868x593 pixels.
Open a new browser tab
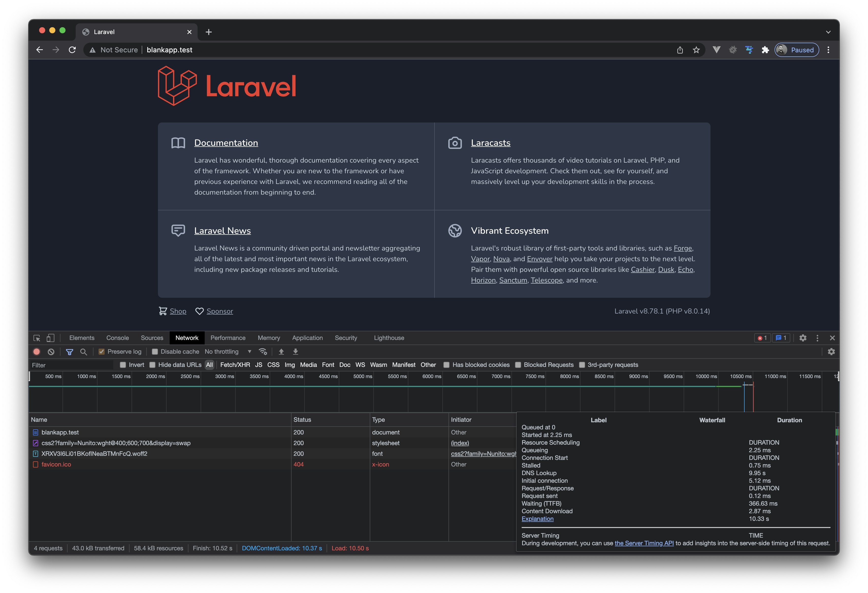coord(209,32)
